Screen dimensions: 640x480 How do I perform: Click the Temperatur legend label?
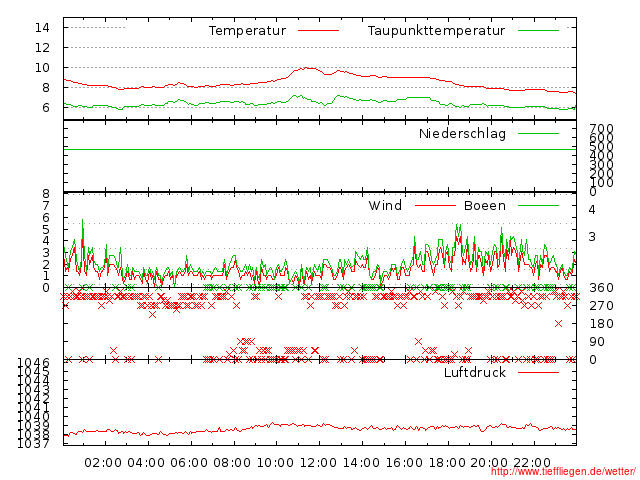[247, 31]
